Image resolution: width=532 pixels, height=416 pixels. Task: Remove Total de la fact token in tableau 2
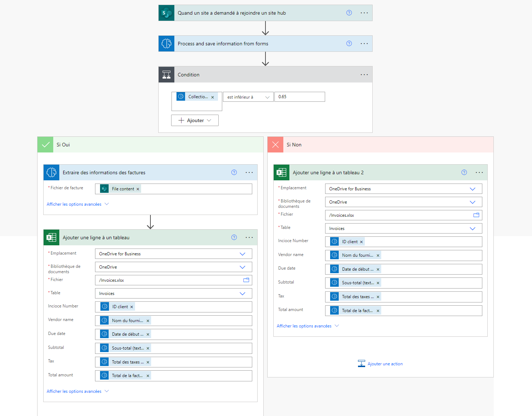click(378, 311)
